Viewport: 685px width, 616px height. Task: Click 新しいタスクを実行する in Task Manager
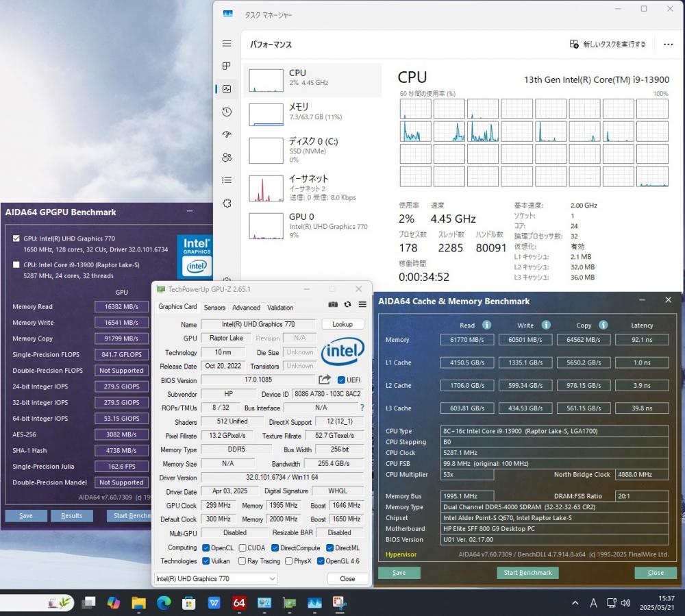pos(608,44)
